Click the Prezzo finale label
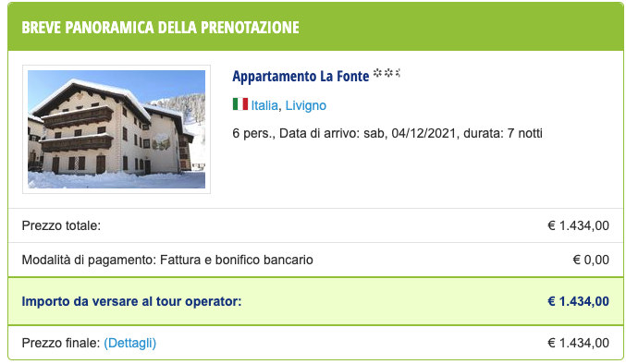 click(x=61, y=343)
